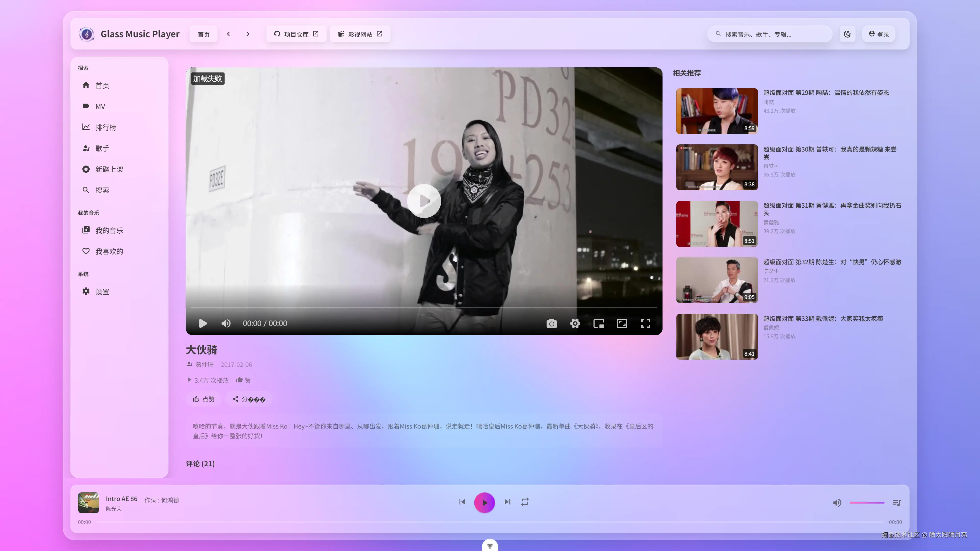This screenshot has height=551, width=980.
Task: Open 项目仓库 GitHub repository link
Action: [x=296, y=34]
